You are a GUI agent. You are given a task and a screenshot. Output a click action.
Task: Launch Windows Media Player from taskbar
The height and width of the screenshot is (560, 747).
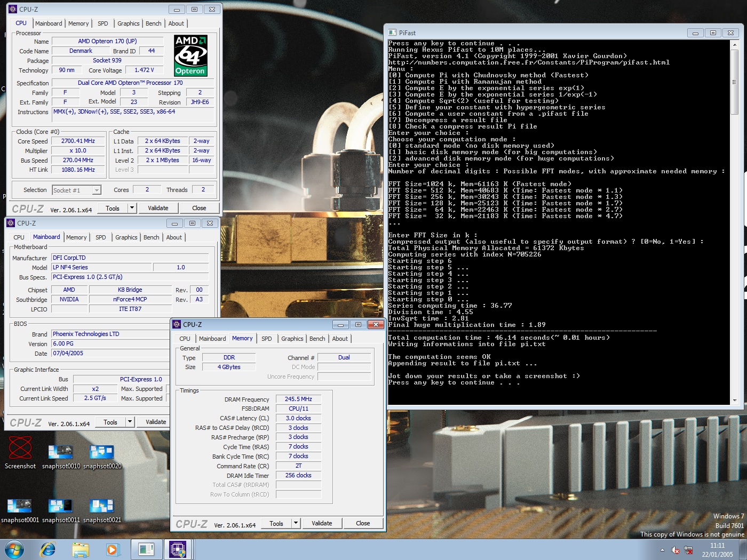(x=113, y=549)
